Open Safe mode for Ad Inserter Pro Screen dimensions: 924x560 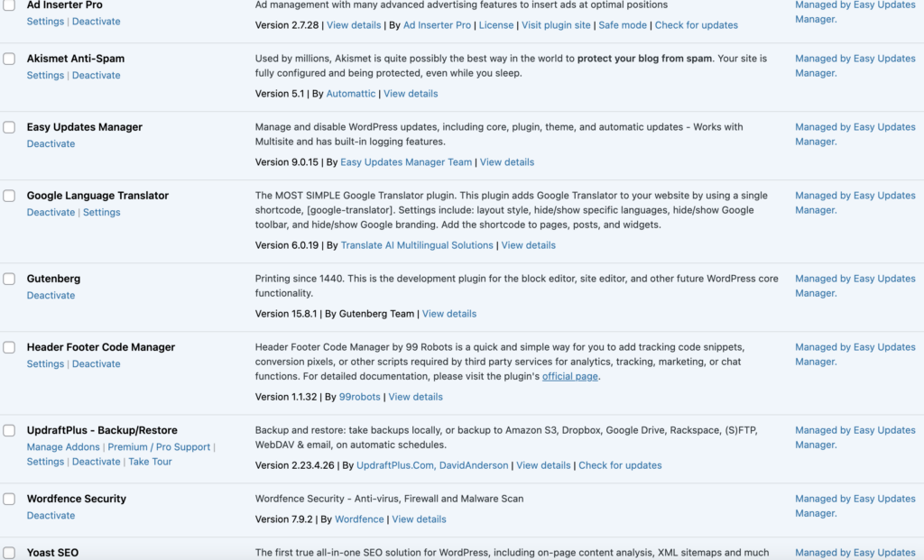click(623, 25)
